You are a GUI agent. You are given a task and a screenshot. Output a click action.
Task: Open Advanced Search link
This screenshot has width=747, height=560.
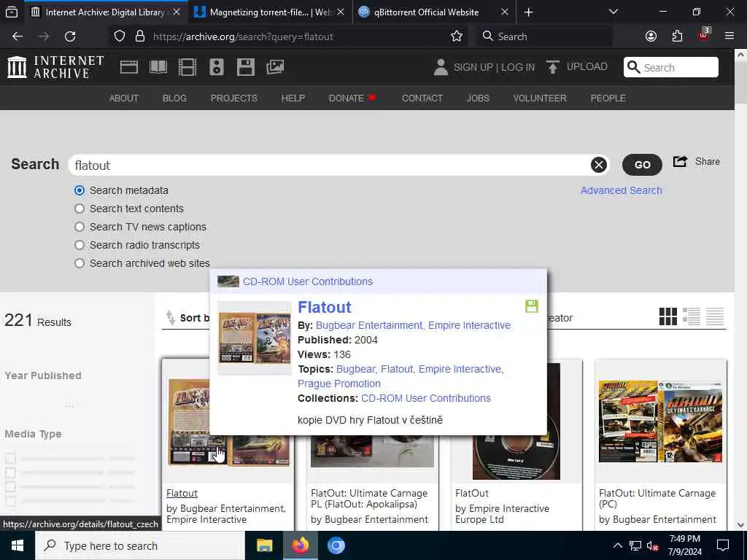[622, 190]
